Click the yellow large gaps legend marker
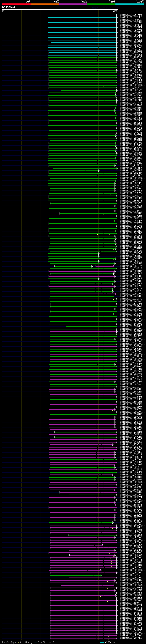146x644 pixels. 19,642
